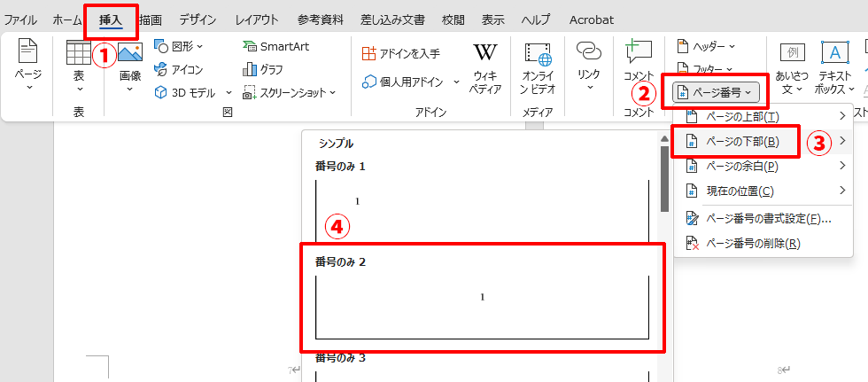Choose ページの下部(B) menu item

[763, 142]
